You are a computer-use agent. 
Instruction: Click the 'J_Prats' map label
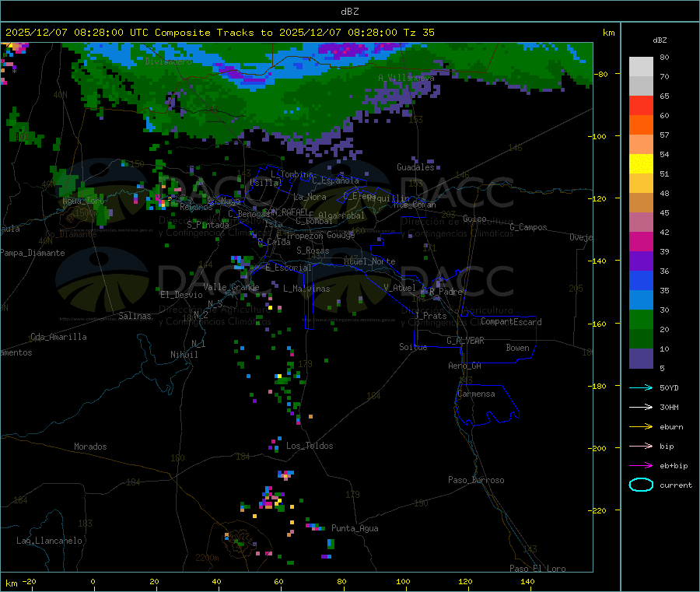click(x=431, y=315)
